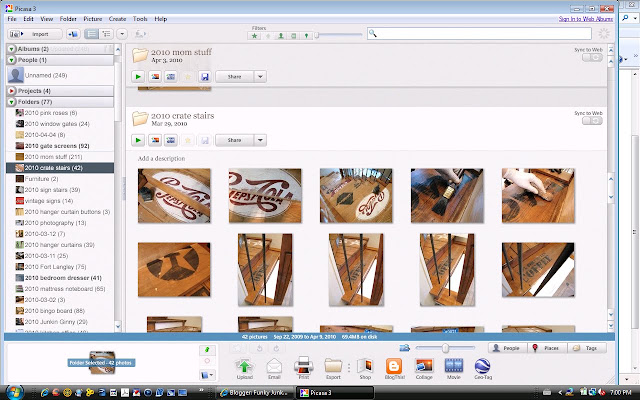Open the Share dropdown arrow for crate stairs
Viewport: 640px width, 400px height.
point(260,140)
